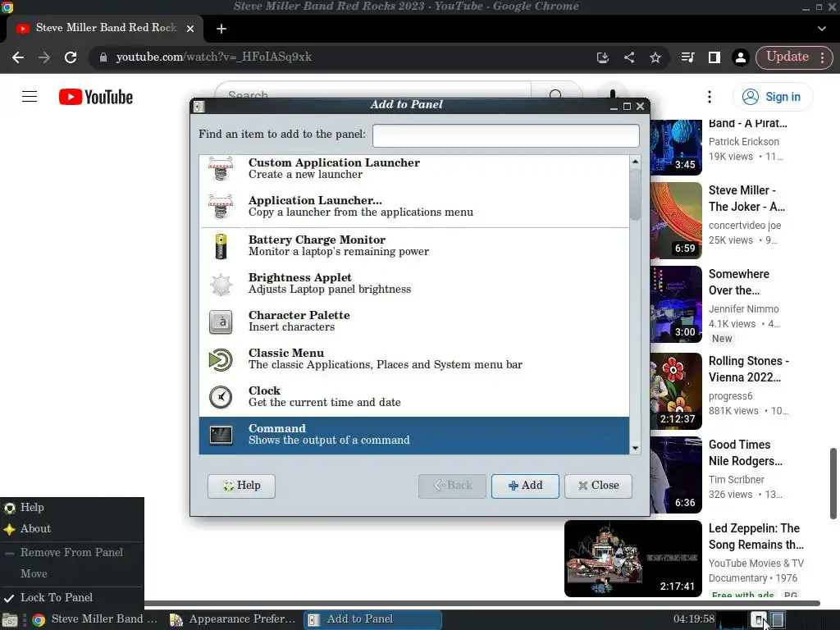The image size is (840, 630).
Task: Click 'progress6' channel name
Action: click(x=731, y=396)
